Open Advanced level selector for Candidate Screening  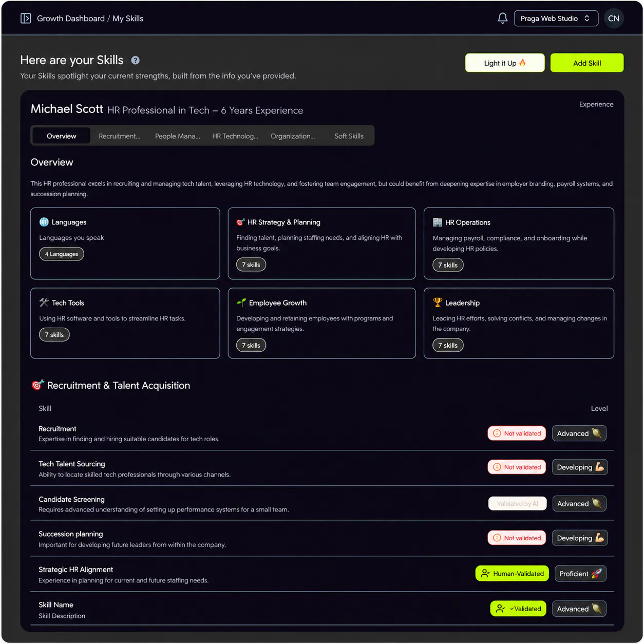(x=579, y=504)
